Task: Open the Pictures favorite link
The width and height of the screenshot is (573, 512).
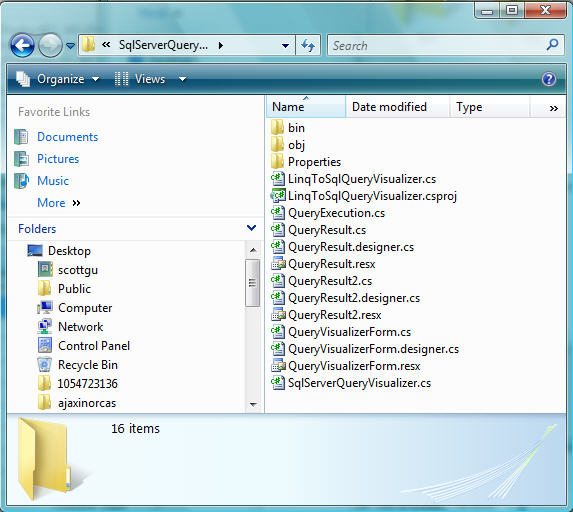Action: [58, 159]
